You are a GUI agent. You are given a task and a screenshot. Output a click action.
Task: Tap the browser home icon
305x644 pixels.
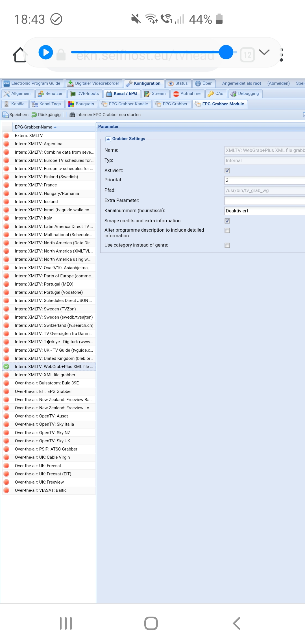[x=20, y=55]
